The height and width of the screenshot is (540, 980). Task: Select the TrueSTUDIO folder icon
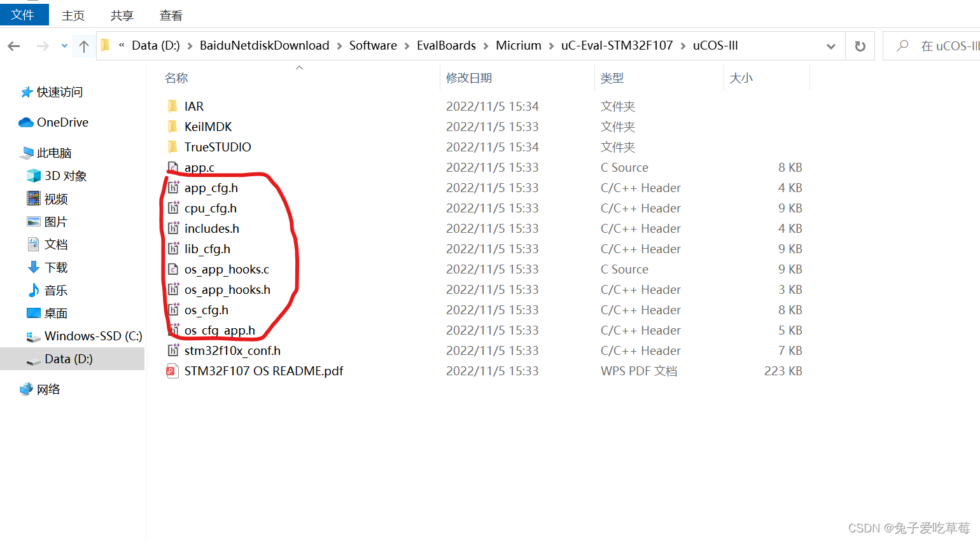(172, 147)
